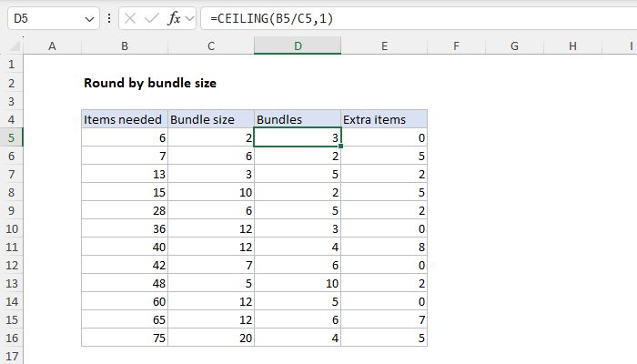This screenshot has height=364, width=637.
Task: Click Bundle size 10 in row 8
Action: (x=211, y=192)
